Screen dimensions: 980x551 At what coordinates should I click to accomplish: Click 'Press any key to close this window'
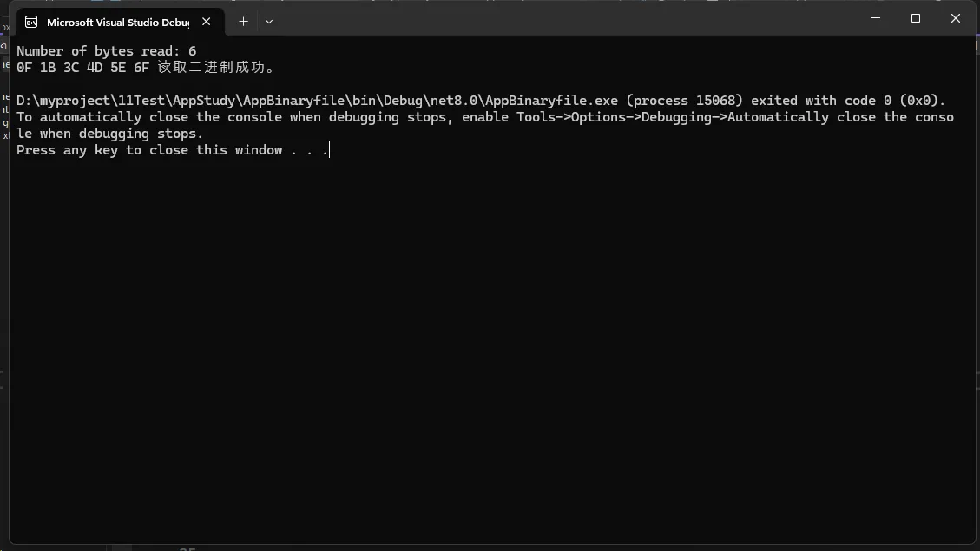tap(148, 150)
